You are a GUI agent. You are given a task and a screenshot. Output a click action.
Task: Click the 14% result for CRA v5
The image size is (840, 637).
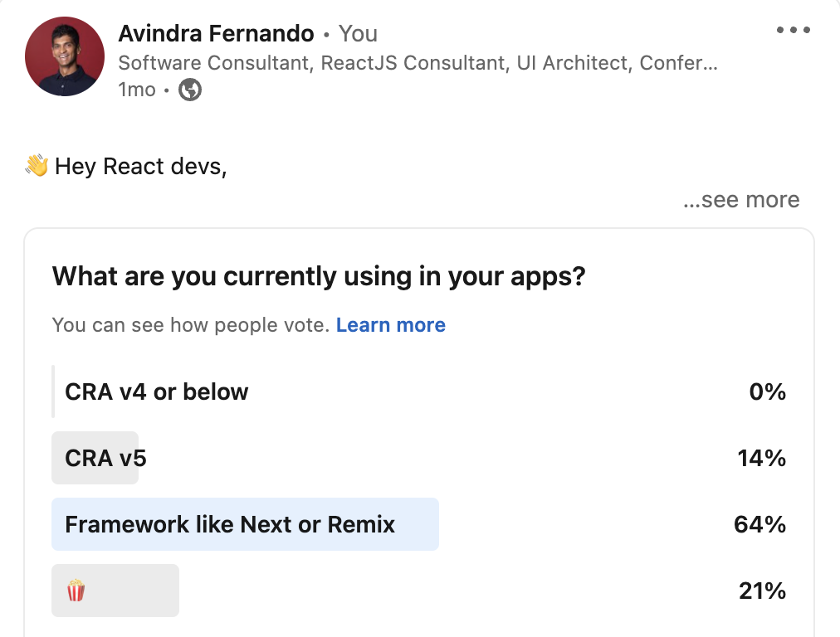click(761, 458)
